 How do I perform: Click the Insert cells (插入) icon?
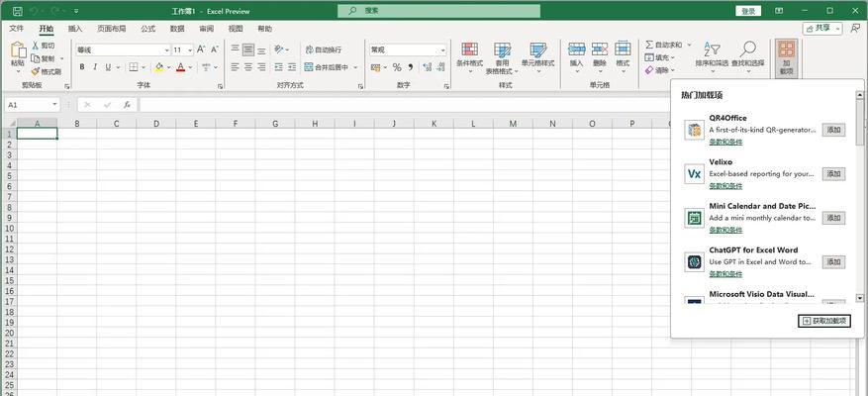pyautogui.click(x=577, y=49)
